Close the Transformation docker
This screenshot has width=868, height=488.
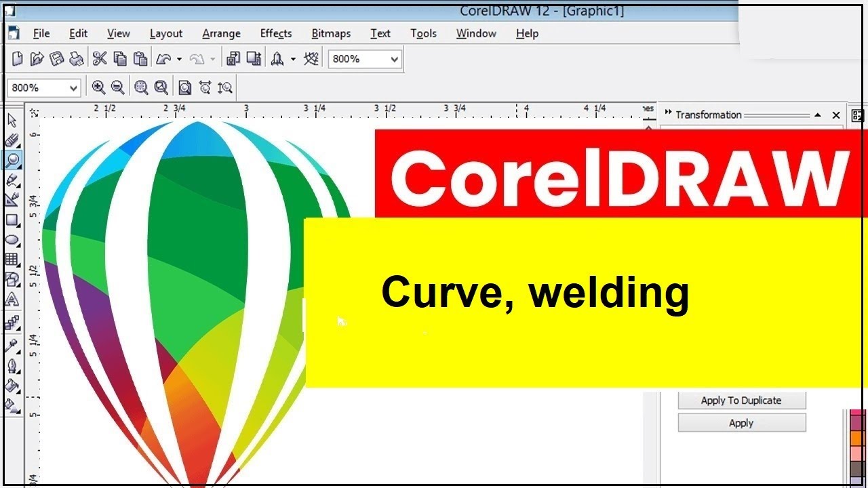pos(836,115)
